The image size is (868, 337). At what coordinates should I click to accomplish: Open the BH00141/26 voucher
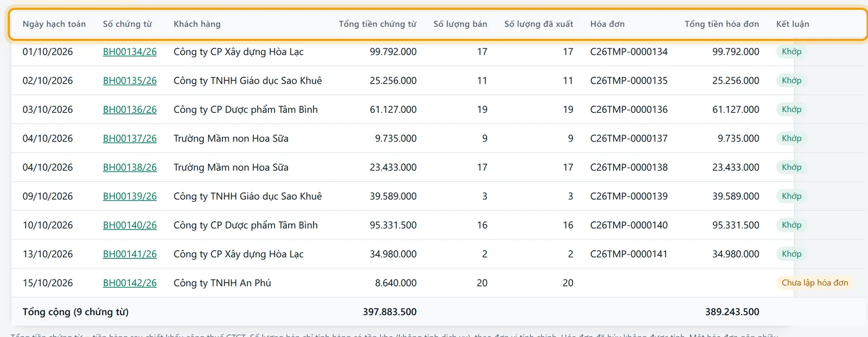click(130, 254)
